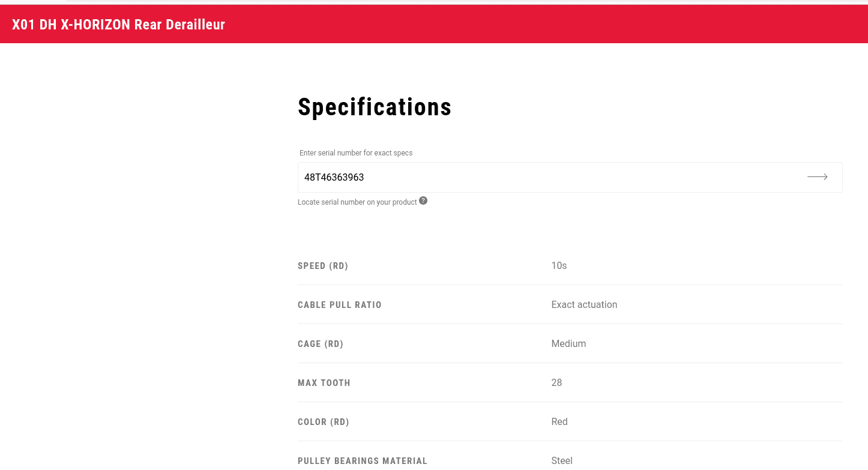Click the serial number text 48T46363963
868x470 pixels.
(x=334, y=177)
